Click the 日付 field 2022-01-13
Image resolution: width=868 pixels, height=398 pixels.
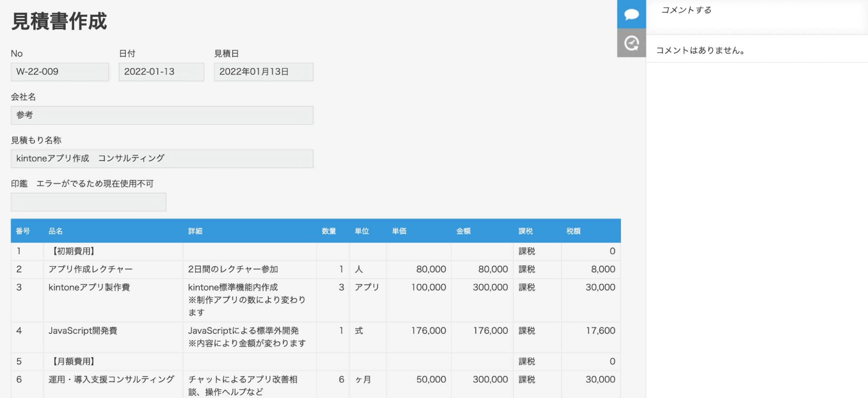tap(161, 72)
